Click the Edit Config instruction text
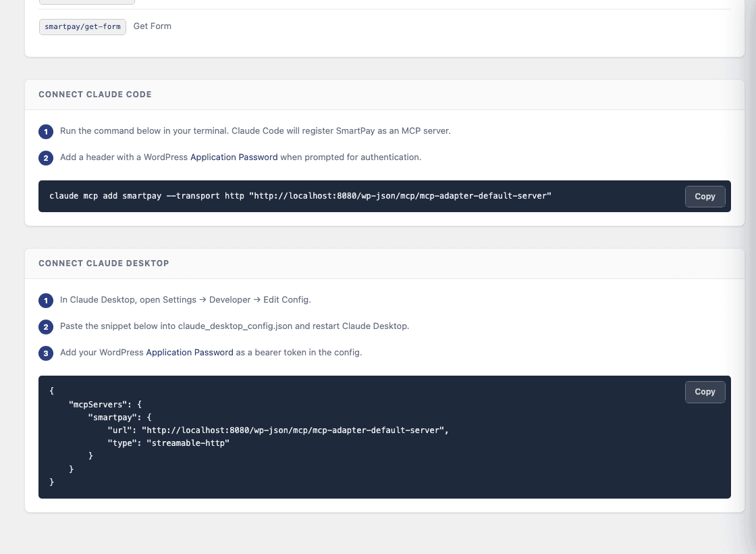 pos(185,300)
